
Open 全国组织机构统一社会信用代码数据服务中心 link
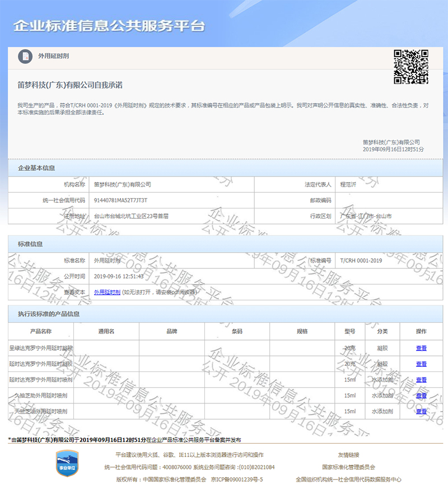coord(348,480)
